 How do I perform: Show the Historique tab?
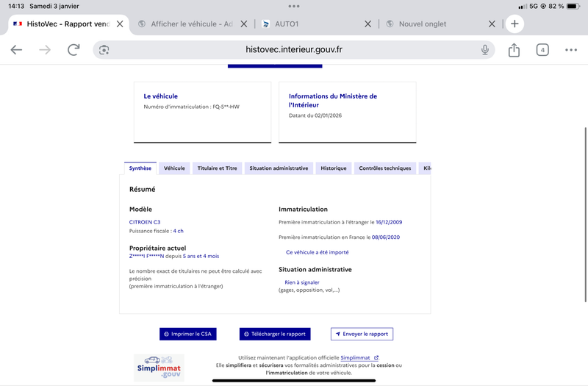coord(333,168)
